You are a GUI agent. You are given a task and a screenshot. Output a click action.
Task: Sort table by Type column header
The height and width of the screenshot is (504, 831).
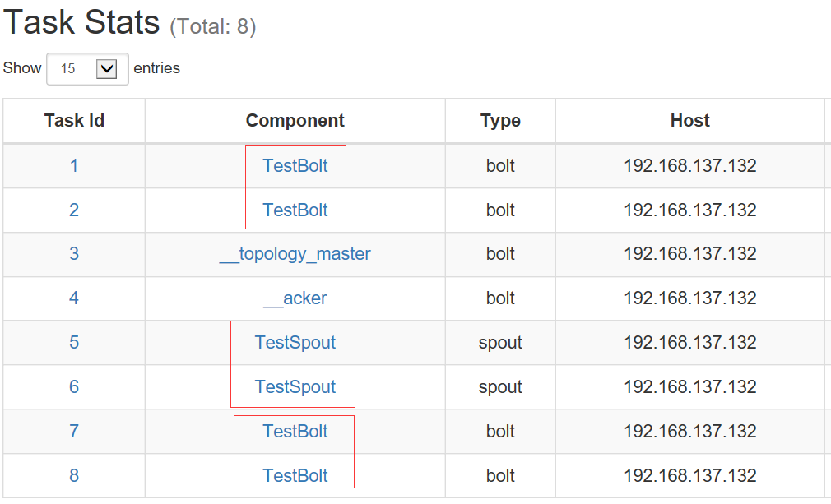pyautogui.click(x=500, y=121)
